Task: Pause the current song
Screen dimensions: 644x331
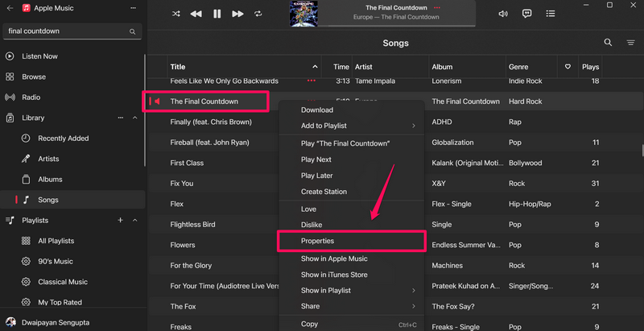Action: click(x=217, y=14)
